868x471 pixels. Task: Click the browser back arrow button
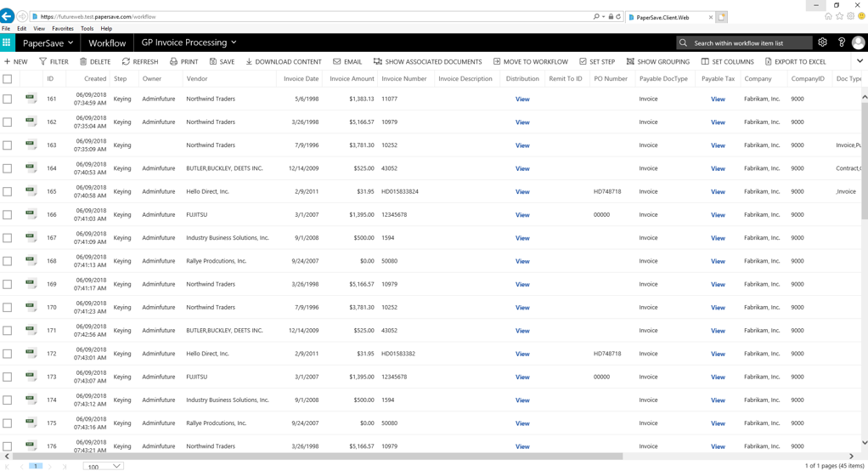pos(7,17)
